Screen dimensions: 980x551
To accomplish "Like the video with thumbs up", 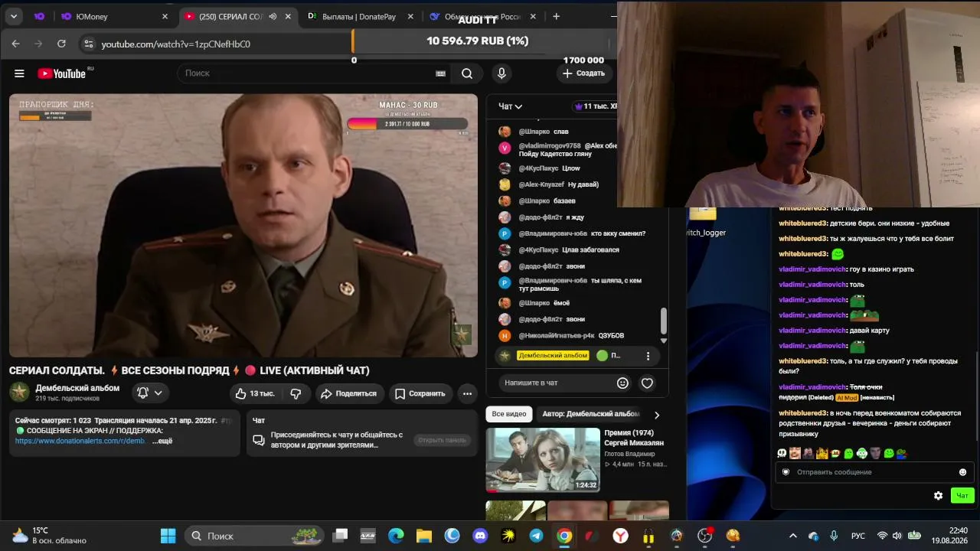I will pos(255,393).
